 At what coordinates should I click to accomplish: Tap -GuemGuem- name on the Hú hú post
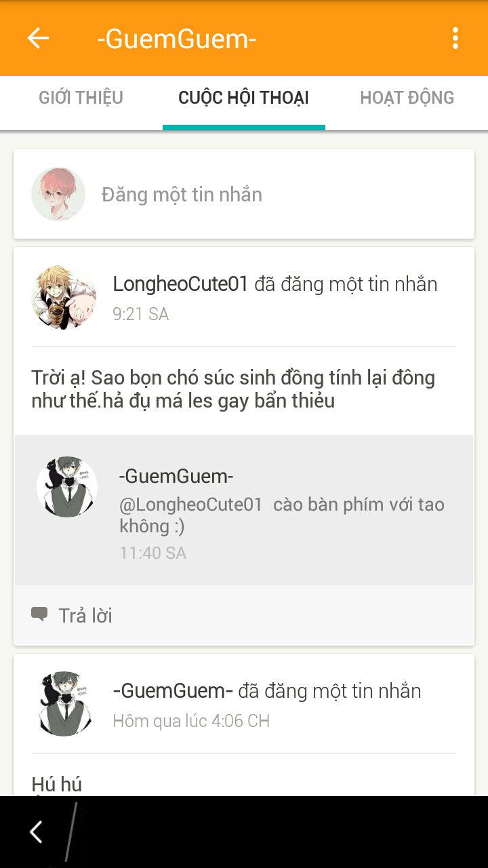tap(173, 691)
